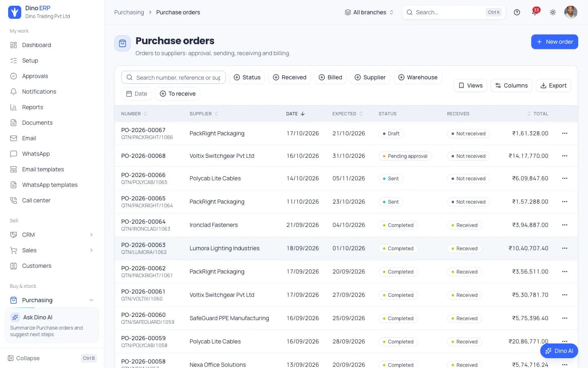This screenshot has width=588, height=368.
Task: Open the floating Dino AI button
Action: [559, 351]
